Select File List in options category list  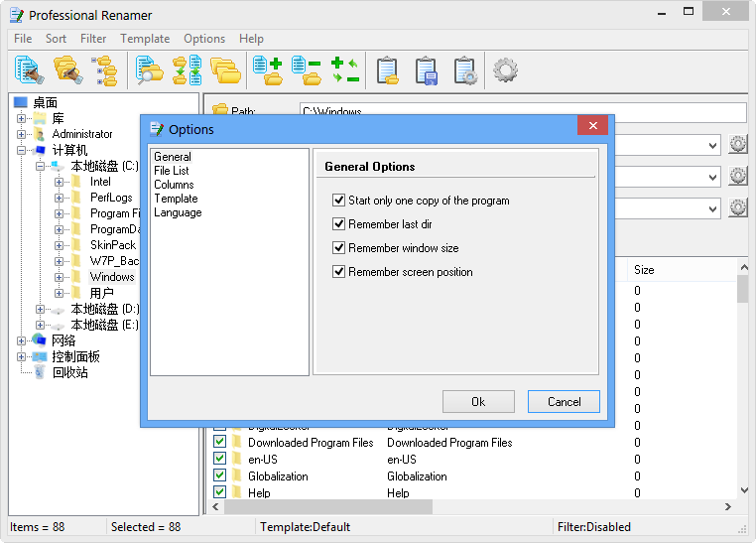point(172,171)
